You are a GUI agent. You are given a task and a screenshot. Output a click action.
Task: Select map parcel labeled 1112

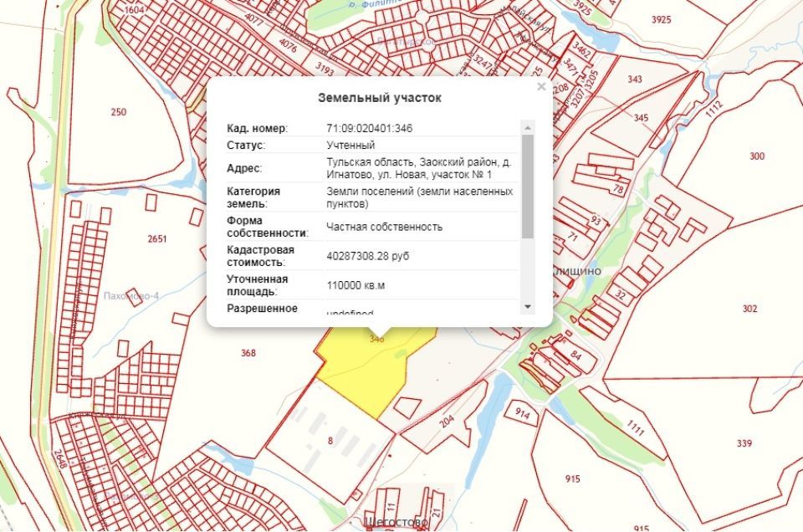[713, 109]
